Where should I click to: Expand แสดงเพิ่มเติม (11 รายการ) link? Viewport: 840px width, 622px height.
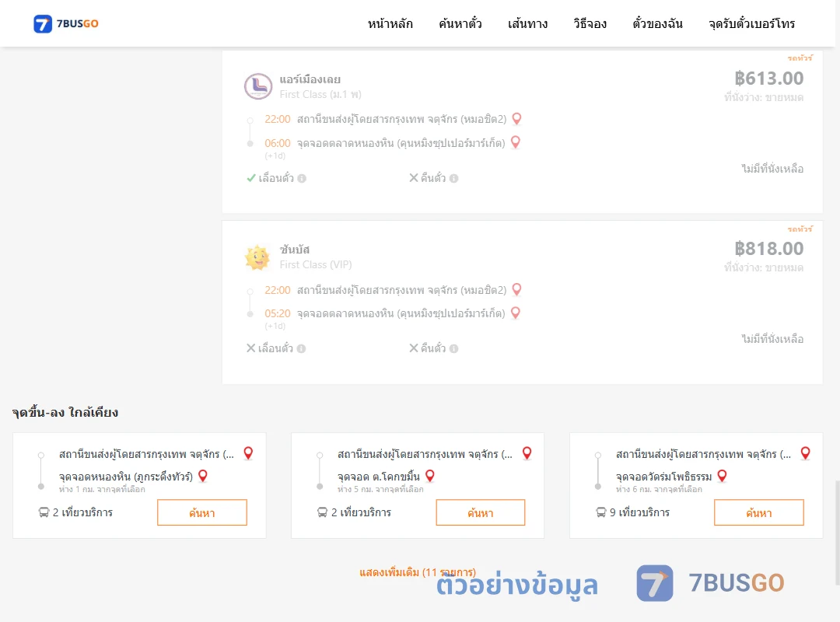(x=418, y=572)
